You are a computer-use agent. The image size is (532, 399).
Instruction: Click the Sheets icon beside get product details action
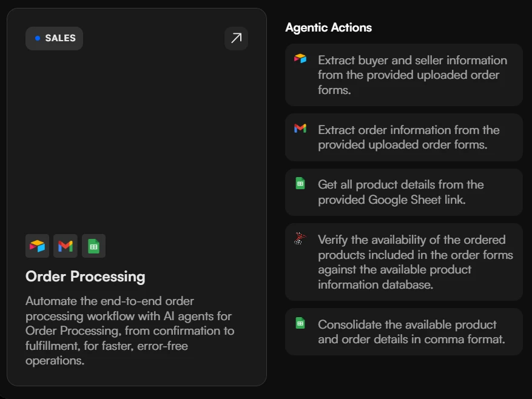[x=300, y=184]
